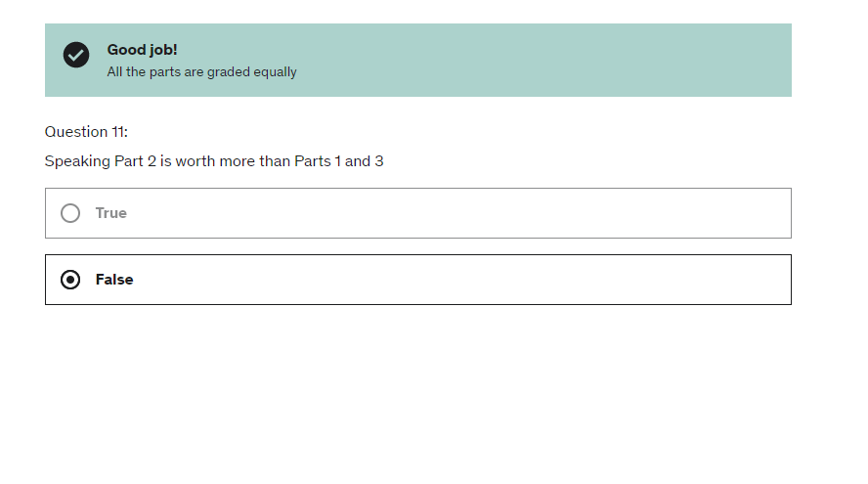Click the True answer label text
Viewport: 868px width, 484px height.
pos(111,213)
